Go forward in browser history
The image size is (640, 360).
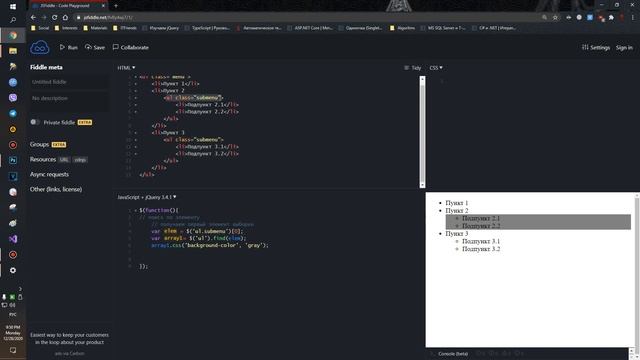[x=44, y=18]
